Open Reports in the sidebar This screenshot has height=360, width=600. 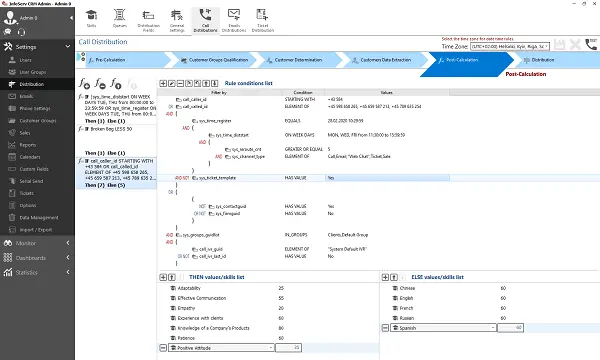click(37, 145)
